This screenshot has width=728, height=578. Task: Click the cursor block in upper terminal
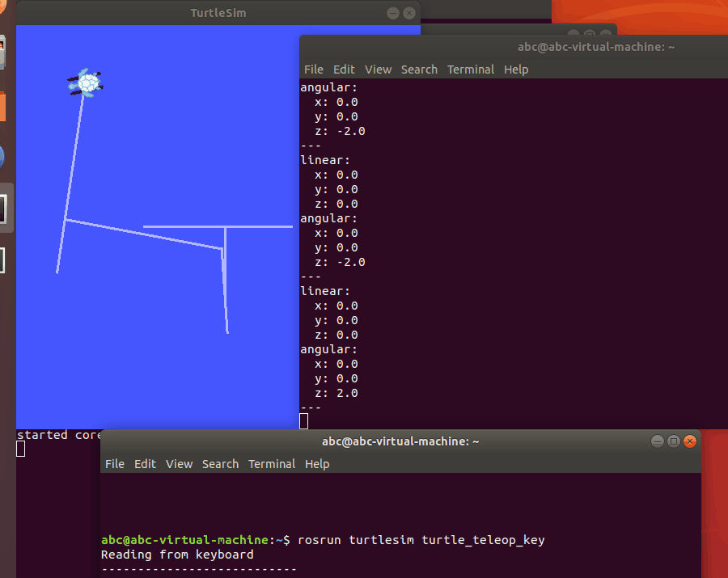pyautogui.click(x=303, y=421)
